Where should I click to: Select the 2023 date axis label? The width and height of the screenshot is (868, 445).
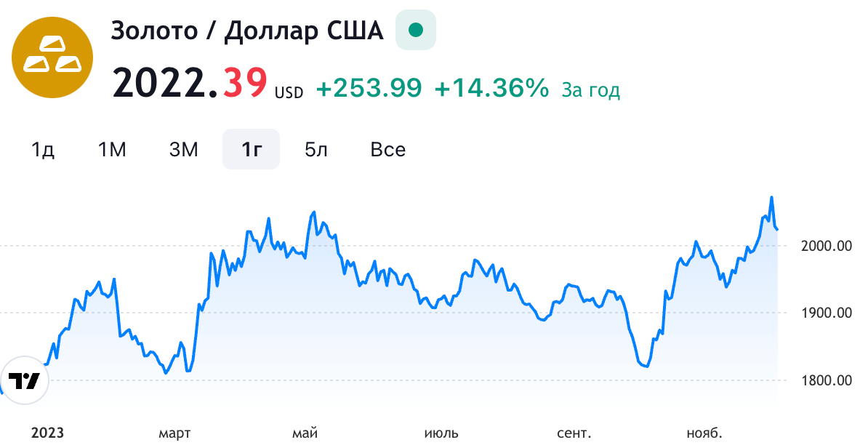tap(49, 432)
